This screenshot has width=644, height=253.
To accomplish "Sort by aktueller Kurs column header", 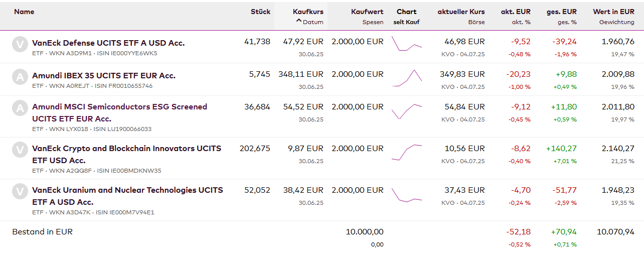I will pyautogui.click(x=461, y=12).
